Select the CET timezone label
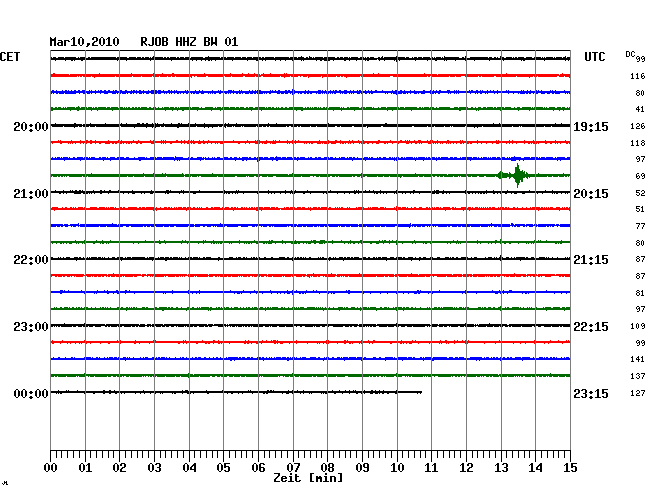The width and height of the screenshot is (650, 494). (10, 57)
